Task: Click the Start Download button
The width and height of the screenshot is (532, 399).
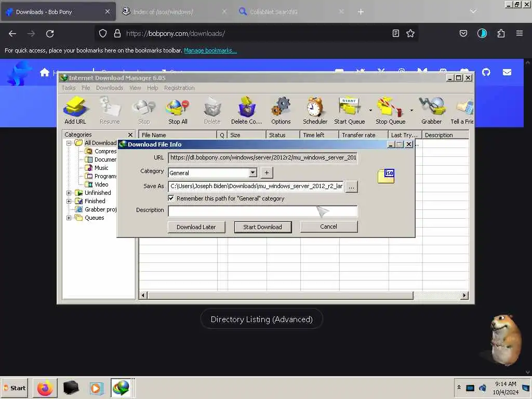Action: tap(262, 227)
